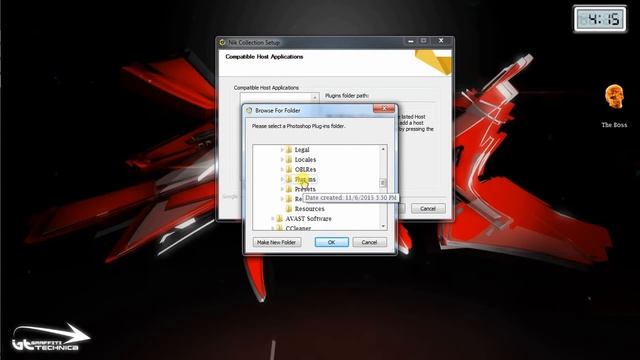Select the Presets folder
Image resolution: width=640 pixels, height=360 pixels.
pyautogui.click(x=305, y=189)
